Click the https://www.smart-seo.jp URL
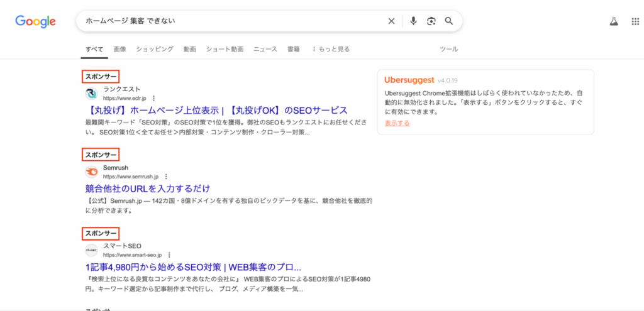 point(132,255)
